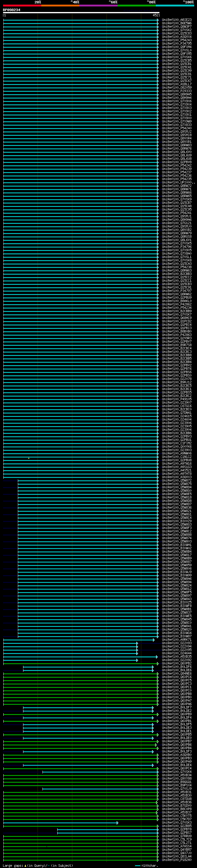Select label UniRef100_Q5W836

177,507
